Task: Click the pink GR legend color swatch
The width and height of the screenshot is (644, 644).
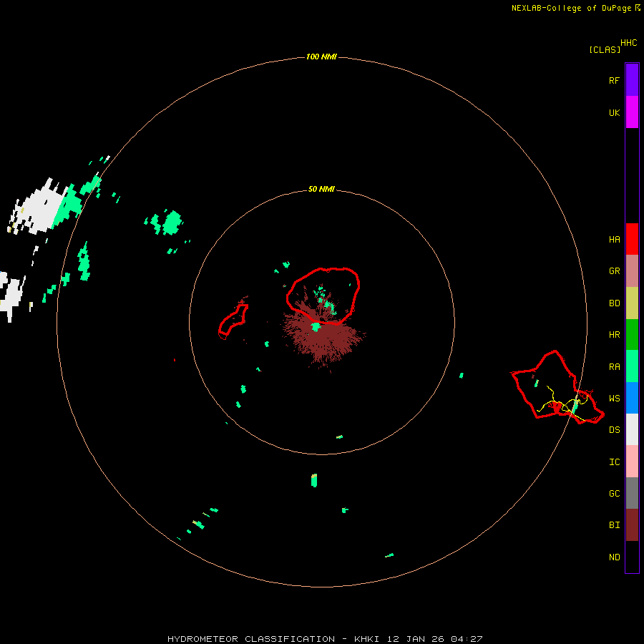Action: [x=632, y=271]
